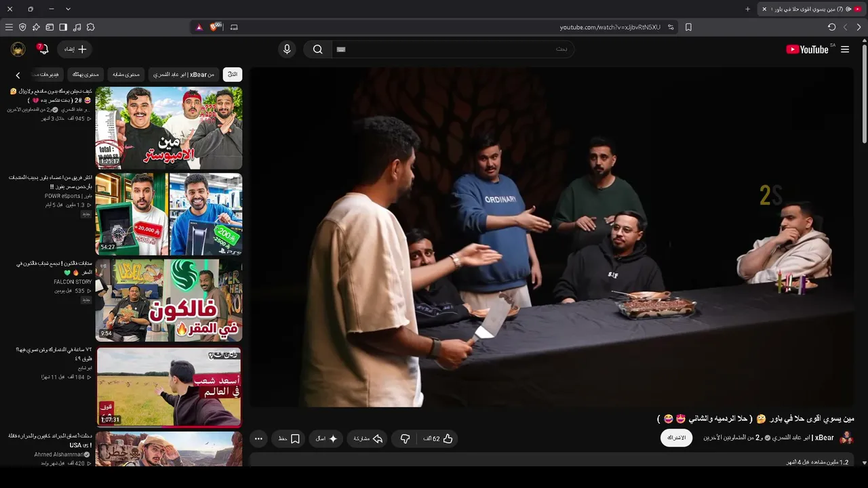
Task: Show more filter chips with the arrow
Action: [x=18, y=75]
